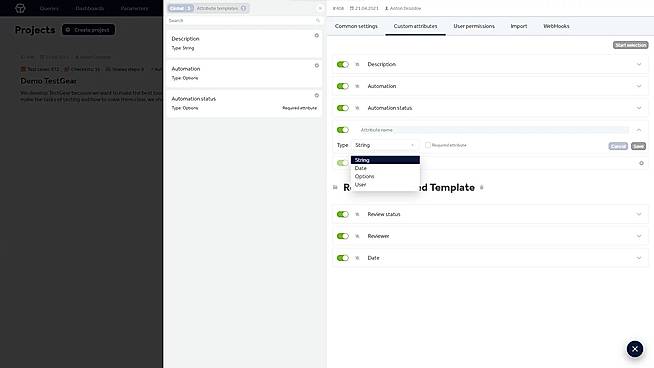
Task: Click the Automation template card
Action: click(x=244, y=73)
